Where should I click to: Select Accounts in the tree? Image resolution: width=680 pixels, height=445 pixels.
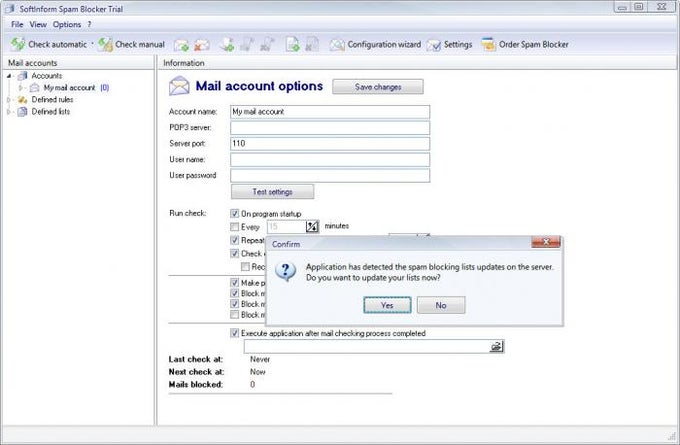click(47, 76)
